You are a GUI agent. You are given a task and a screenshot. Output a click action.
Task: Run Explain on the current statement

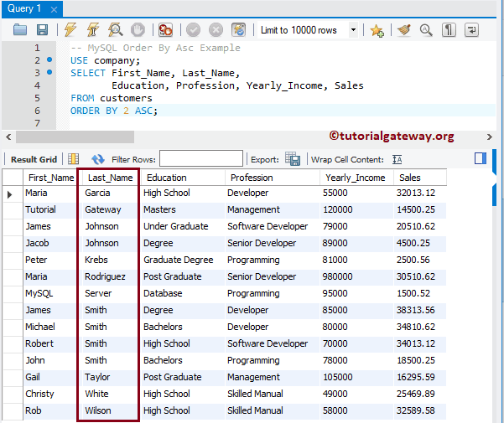(116, 30)
